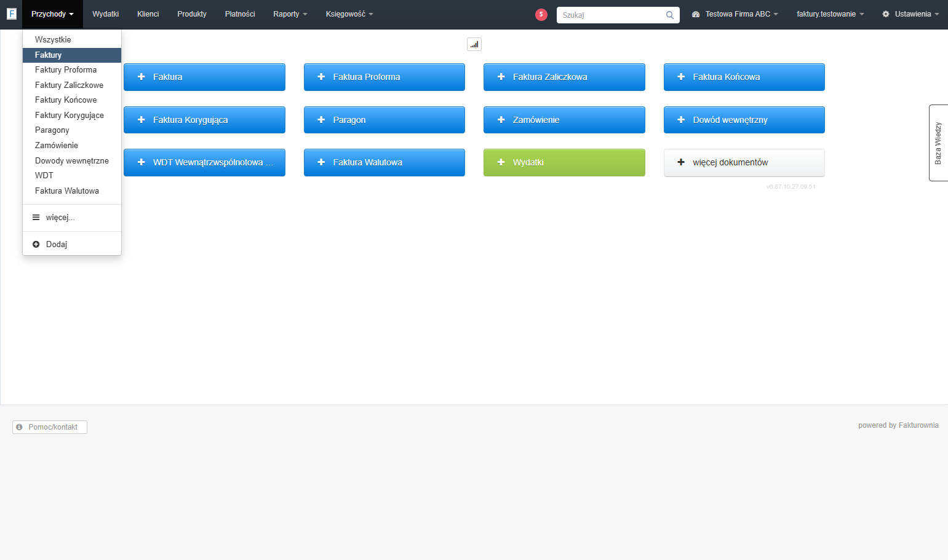Screen dimensions: 948x560
Task: Open the faktury.testowanie account dropdown
Action: (830, 14)
